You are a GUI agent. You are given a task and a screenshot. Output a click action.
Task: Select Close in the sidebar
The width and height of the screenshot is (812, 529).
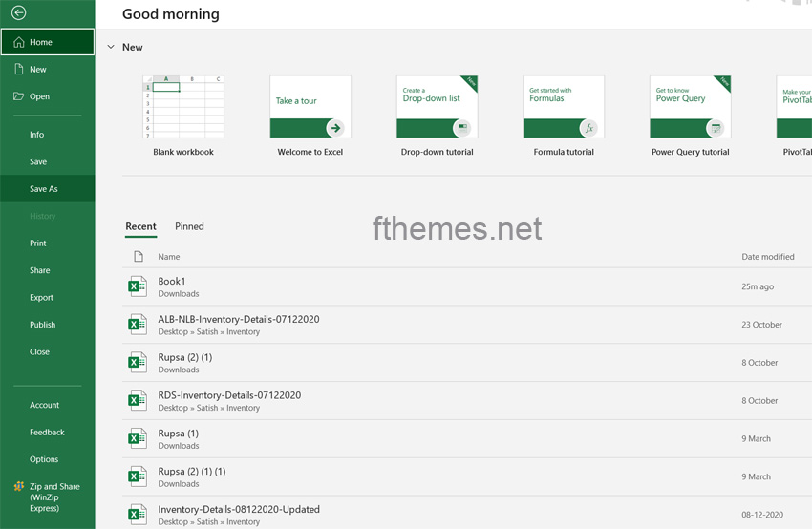click(47, 351)
